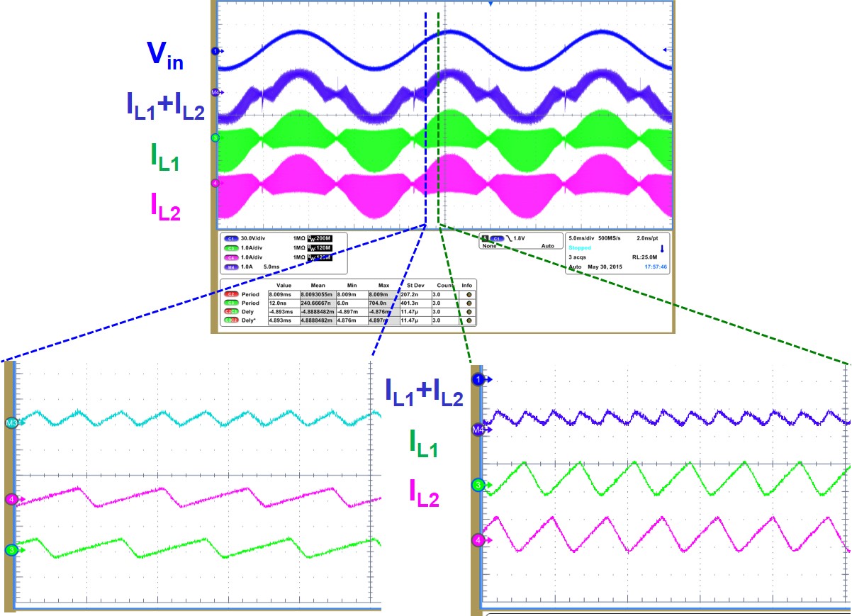The width and height of the screenshot is (852, 616).
Task: Click the C1 trigger source badge
Action: click(x=495, y=238)
